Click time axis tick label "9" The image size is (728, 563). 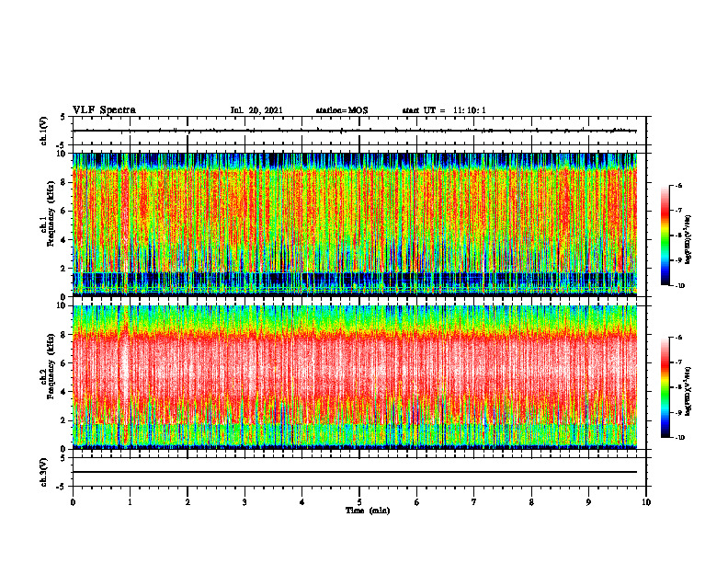(588, 502)
